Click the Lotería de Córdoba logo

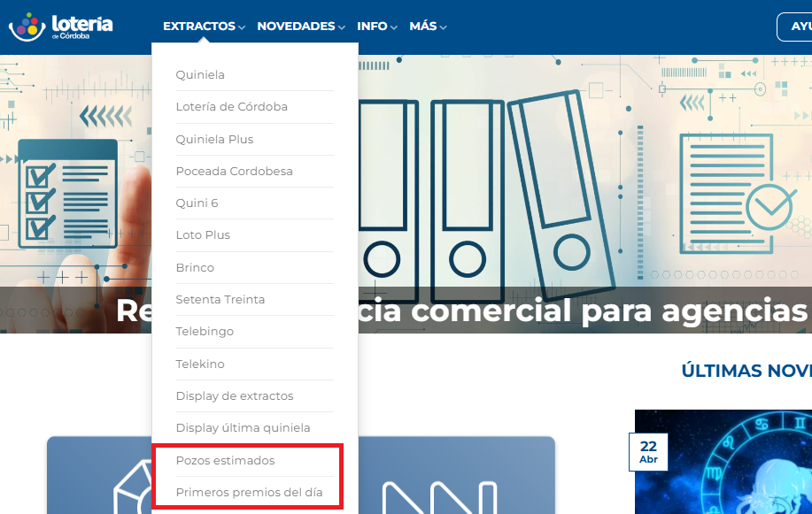(x=60, y=27)
